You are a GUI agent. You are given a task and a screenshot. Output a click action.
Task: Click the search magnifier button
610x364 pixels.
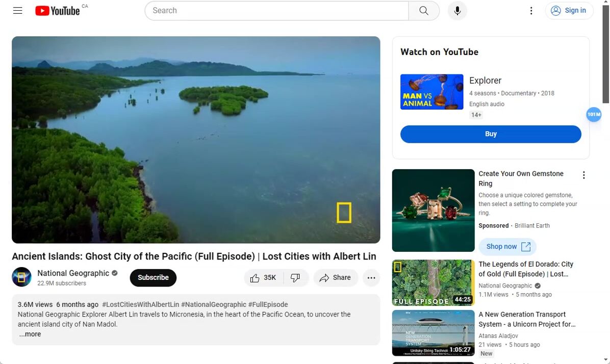click(424, 11)
